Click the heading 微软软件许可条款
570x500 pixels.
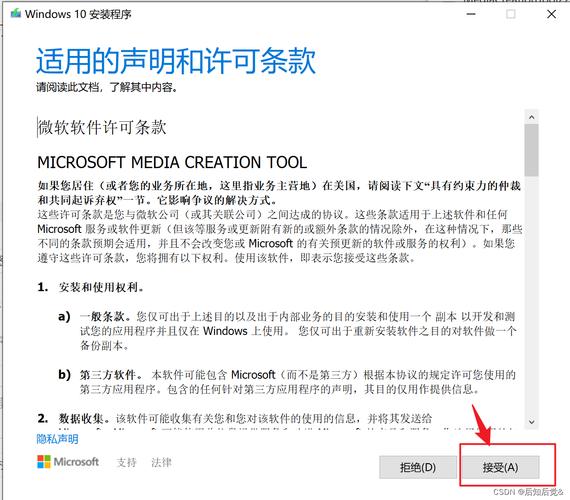click(102, 127)
